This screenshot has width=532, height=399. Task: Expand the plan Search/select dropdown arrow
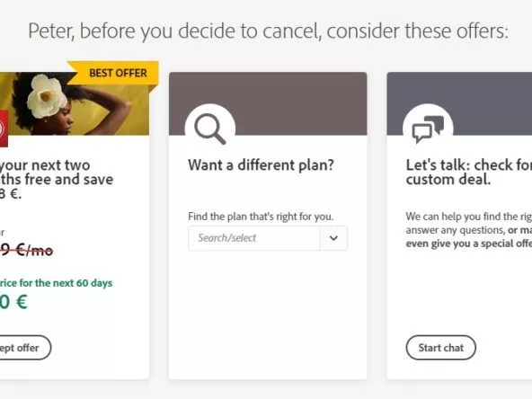point(333,238)
